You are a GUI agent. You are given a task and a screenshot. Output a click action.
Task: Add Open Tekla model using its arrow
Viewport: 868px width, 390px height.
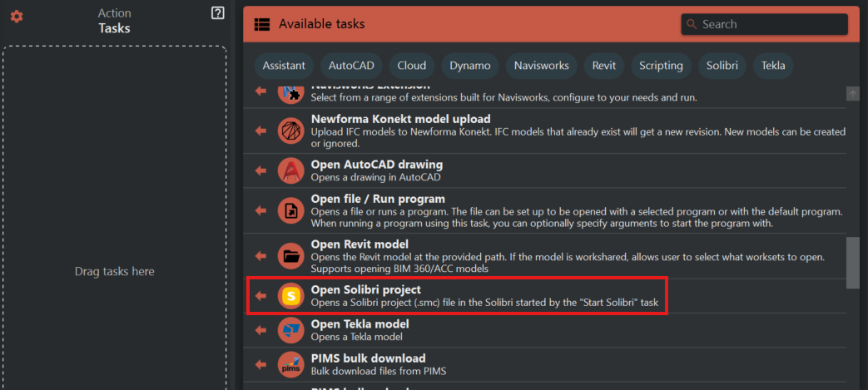[260, 330]
